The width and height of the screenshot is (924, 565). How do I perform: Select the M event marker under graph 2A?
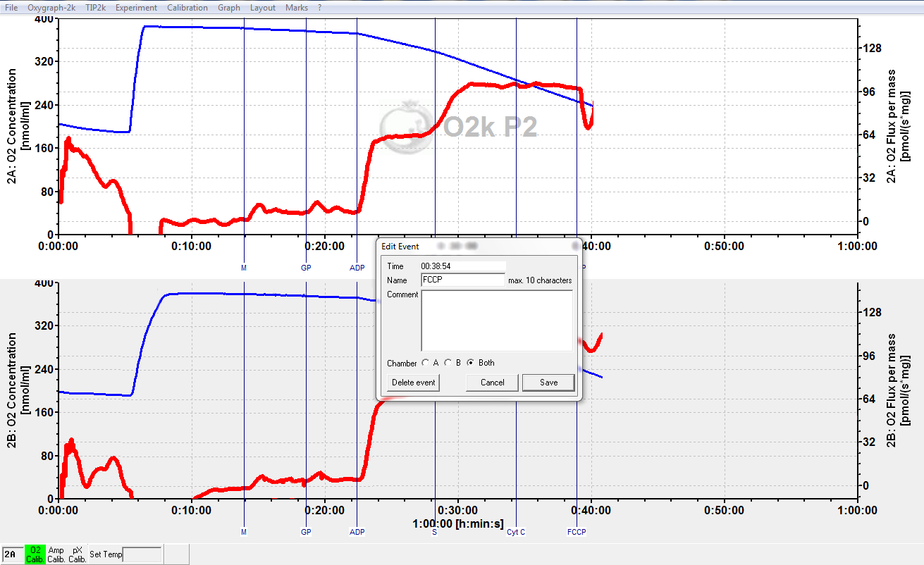244,268
